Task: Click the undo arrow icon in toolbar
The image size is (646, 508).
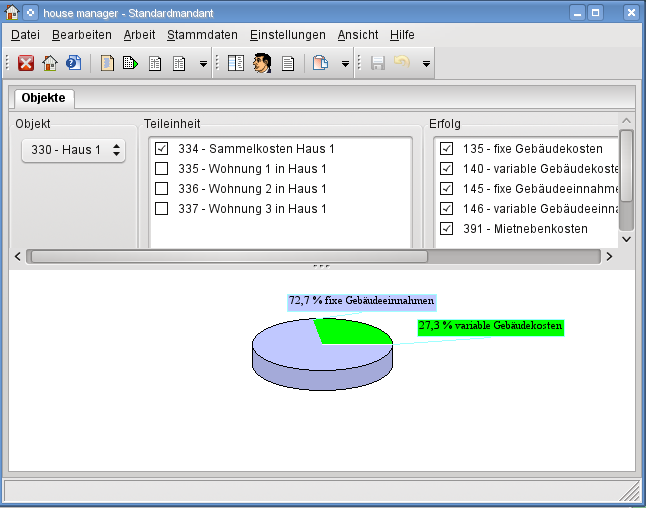Action: tap(402, 63)
